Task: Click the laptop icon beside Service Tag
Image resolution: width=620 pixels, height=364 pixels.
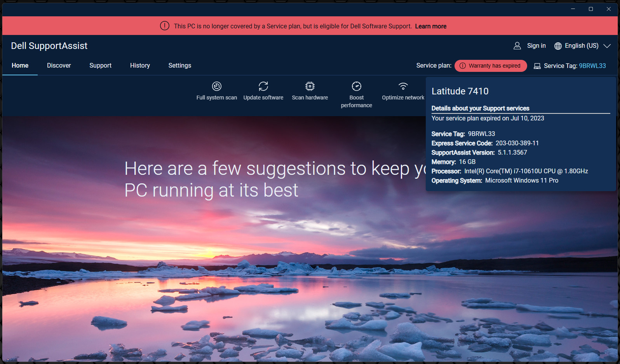Action: coord(537,66)
